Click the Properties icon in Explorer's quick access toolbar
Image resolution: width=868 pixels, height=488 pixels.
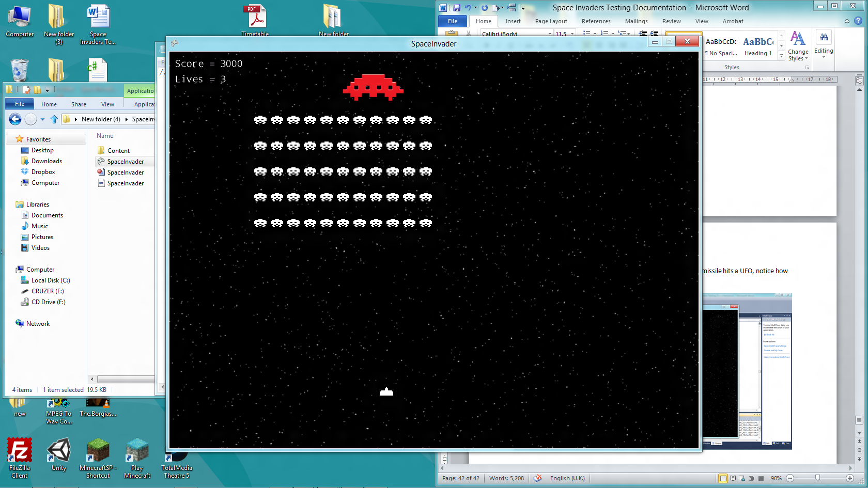[26, 90]
